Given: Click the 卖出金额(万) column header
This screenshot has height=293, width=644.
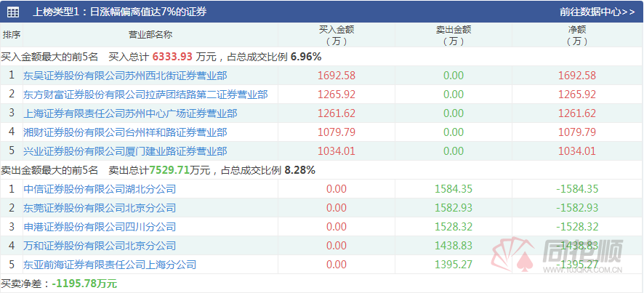Looking at the screenshot, I should (x=454, y=36).
